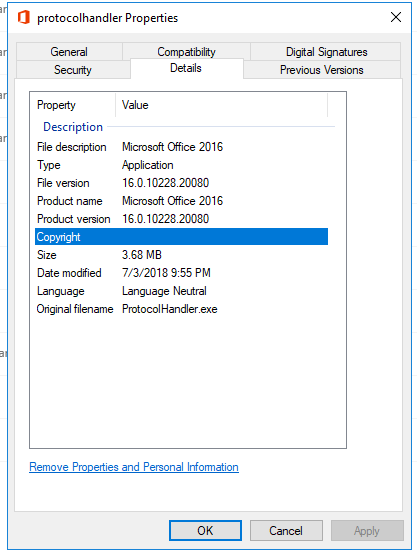Viewport: 417px width, 550px height.
Task: Open the Previous Versions tab
Action: pyautogui.click(x=321, y=69)
